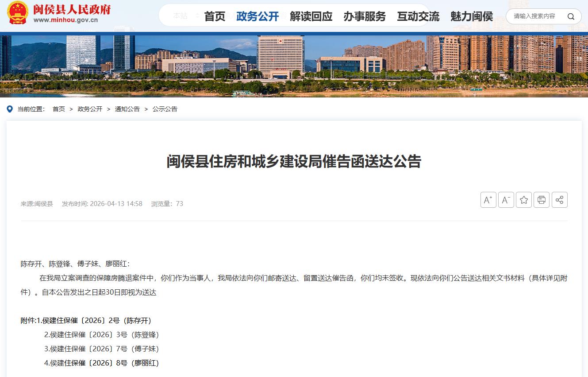
Task: Open the 办事服务 menu
Action: point(365,17)
